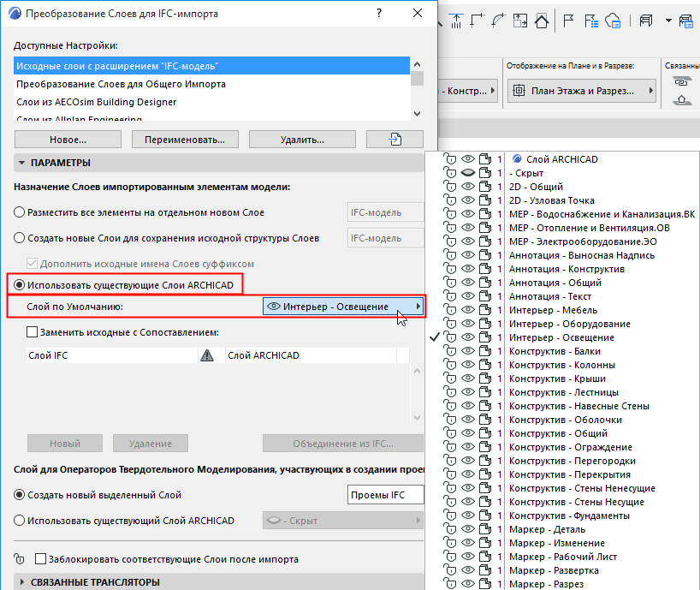Image resolution: width=700 pixels, height=590 pixels.
Task: Open the Слой по Умолчанию dropdown
Action: click(x=343, y=307)
